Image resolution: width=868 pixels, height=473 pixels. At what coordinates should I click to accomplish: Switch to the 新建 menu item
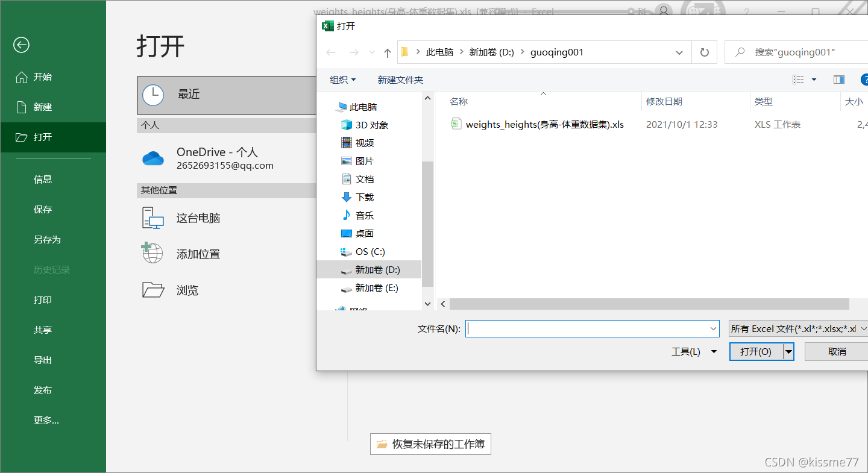point(42,107)
